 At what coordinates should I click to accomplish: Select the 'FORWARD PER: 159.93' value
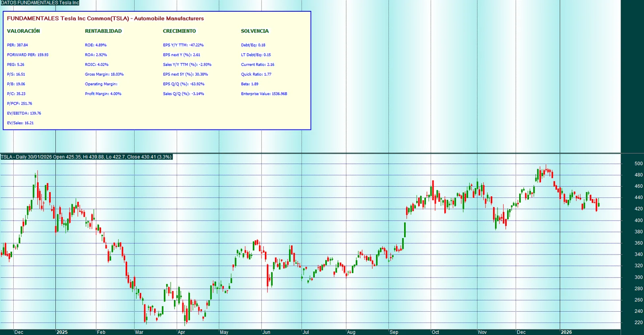pyautogui.click(x=28, y=55)
